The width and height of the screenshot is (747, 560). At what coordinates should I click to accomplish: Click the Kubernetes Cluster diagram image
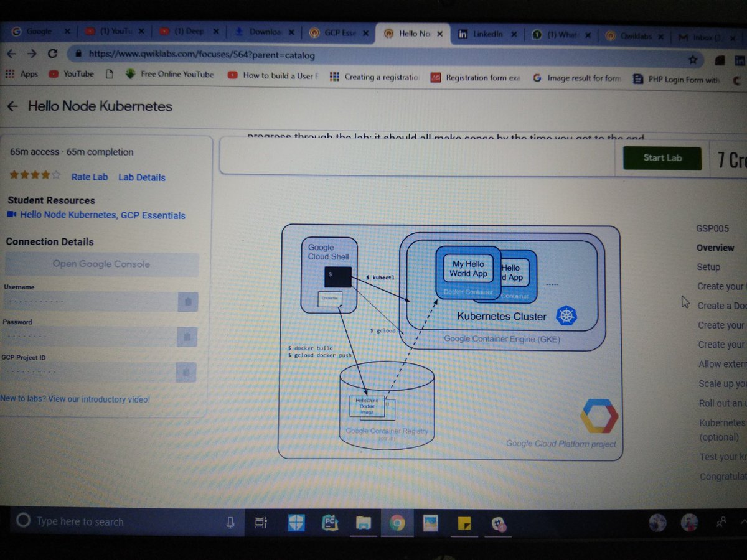(449, 343)
